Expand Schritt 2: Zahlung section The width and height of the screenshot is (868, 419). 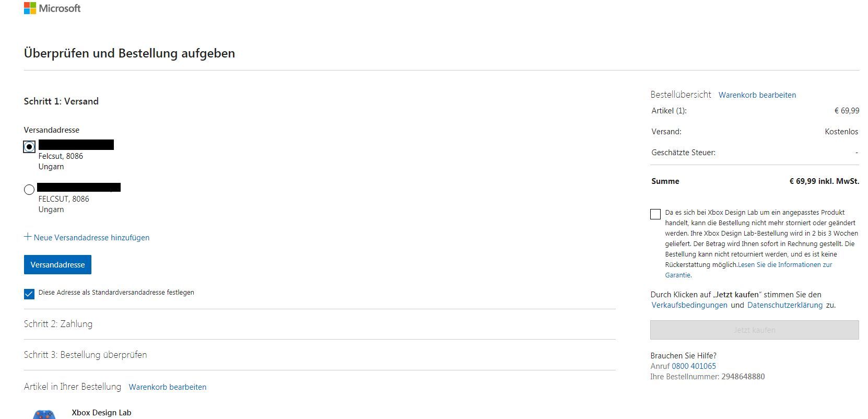[58, 324]
